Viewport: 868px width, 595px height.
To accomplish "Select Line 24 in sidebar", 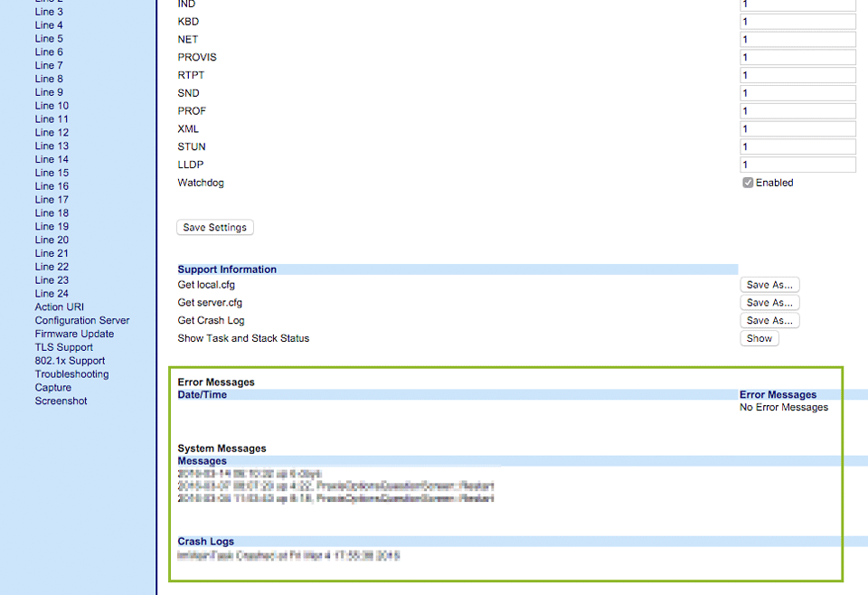I will (x=52, y=294).
